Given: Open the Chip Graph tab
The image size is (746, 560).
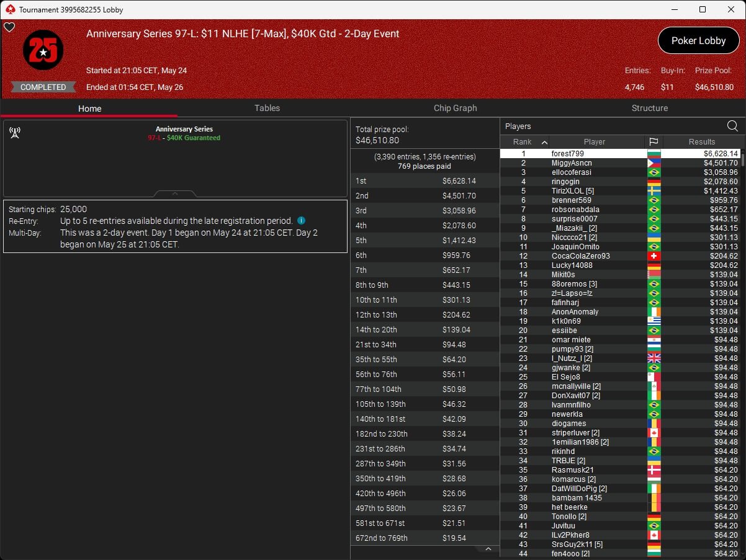Looking at the screenshot, I should [455, 108].
